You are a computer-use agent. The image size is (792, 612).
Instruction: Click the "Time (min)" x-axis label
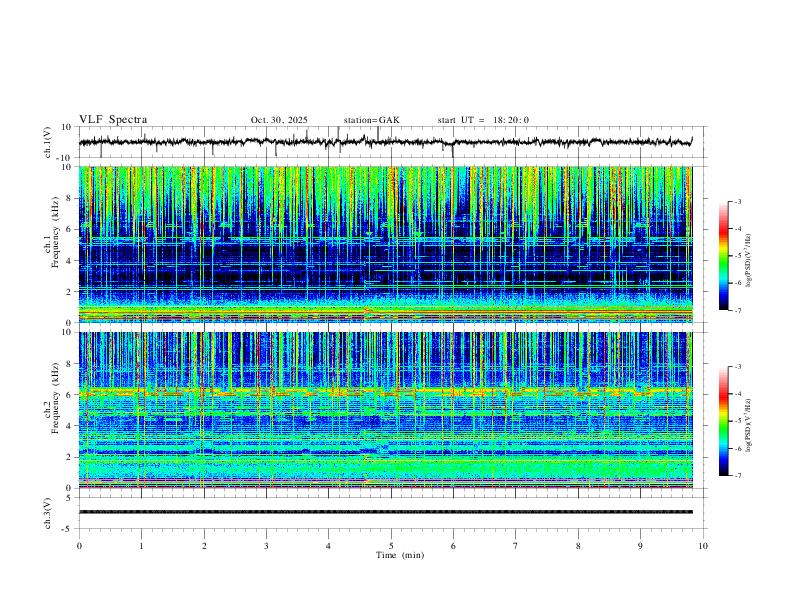tap(400, 555)
